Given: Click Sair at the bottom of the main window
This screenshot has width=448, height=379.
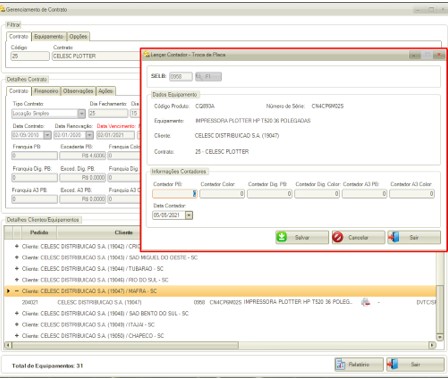Looking at the screenshot, I should 415,364.
